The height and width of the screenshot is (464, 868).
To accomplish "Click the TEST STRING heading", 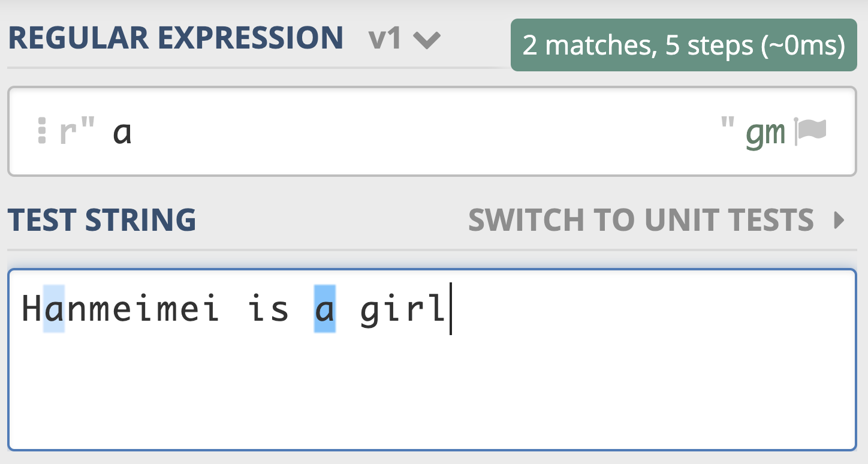I will pyautogui.click(x=102, y=220).
